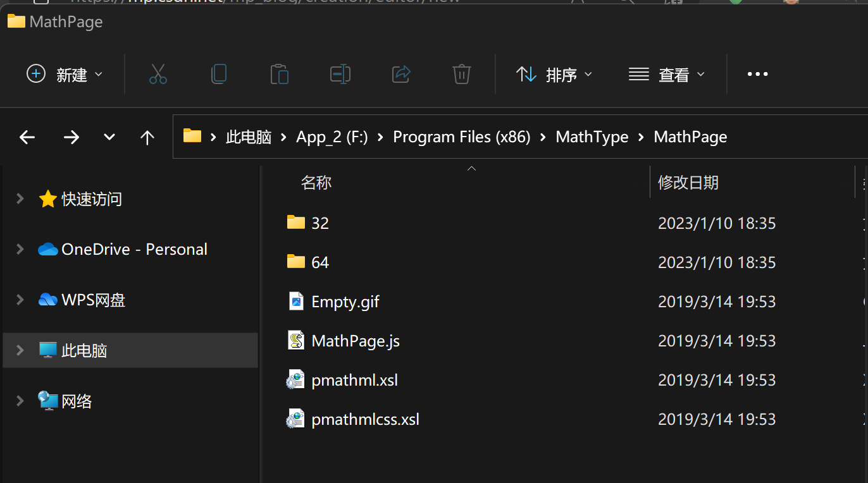Select folder name 32
868x483 pixels.
click(x=320, y=223)
